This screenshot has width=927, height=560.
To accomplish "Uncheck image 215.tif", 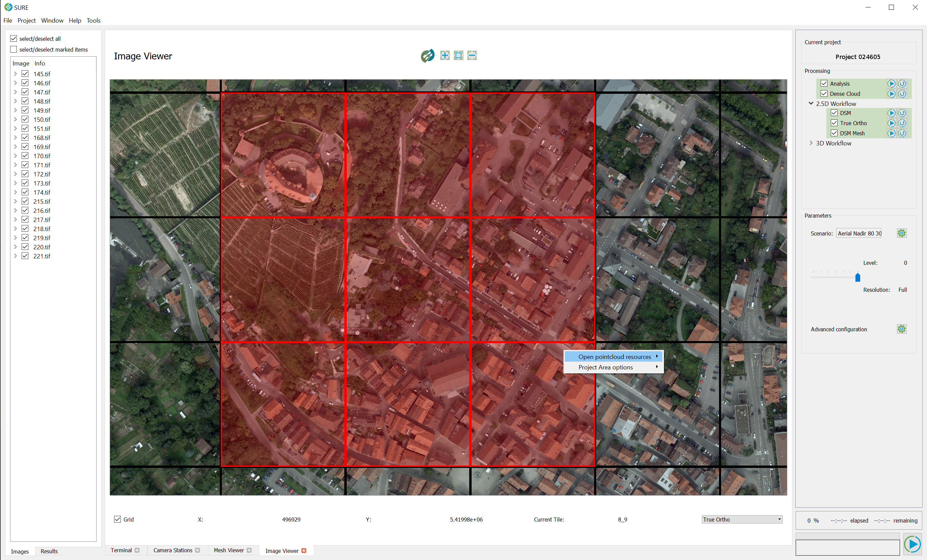I will [x=25, y=201].
